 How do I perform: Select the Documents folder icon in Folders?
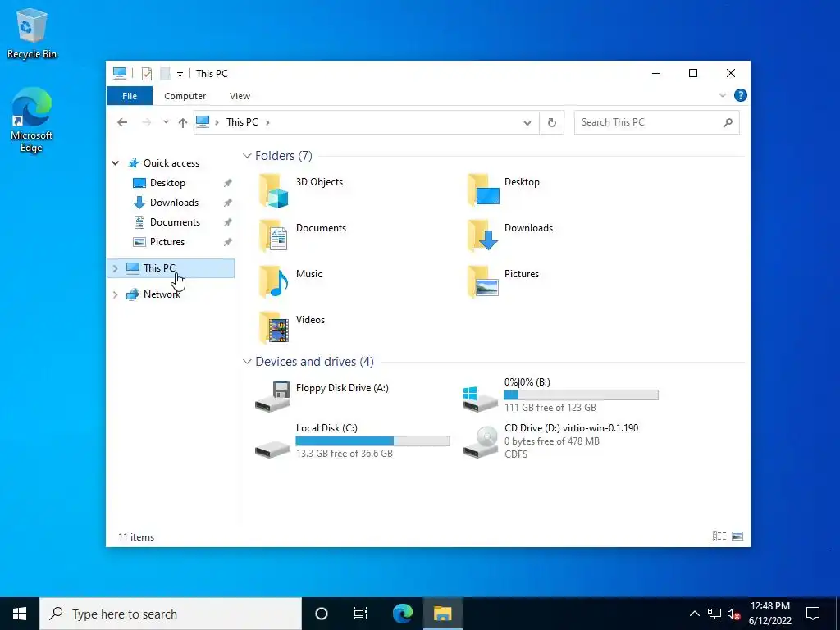274,235
